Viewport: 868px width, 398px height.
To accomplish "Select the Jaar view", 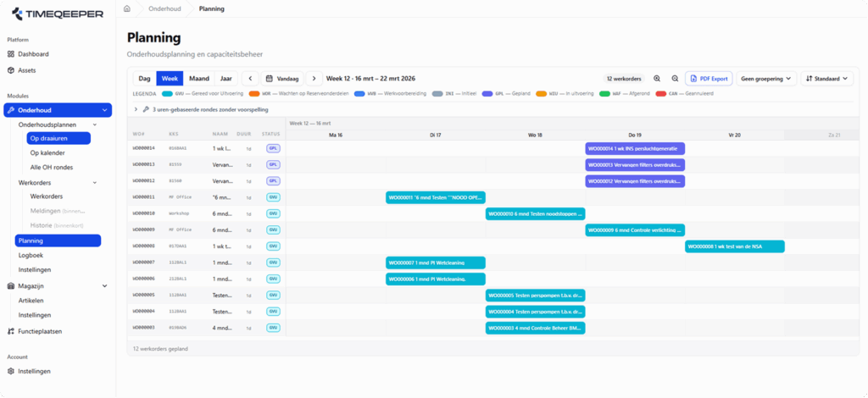I will pyautogui.click(x=225, y=79).
